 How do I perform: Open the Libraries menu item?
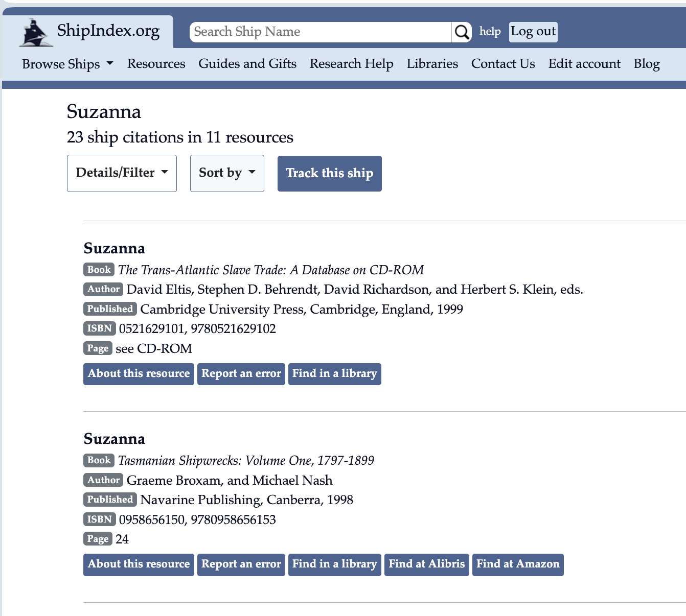(432, 64)
